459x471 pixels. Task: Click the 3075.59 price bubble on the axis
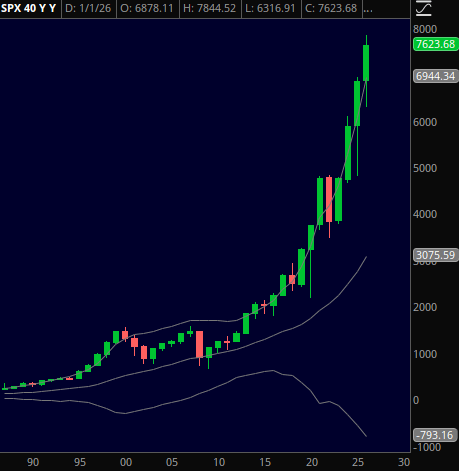click(436, 255)
